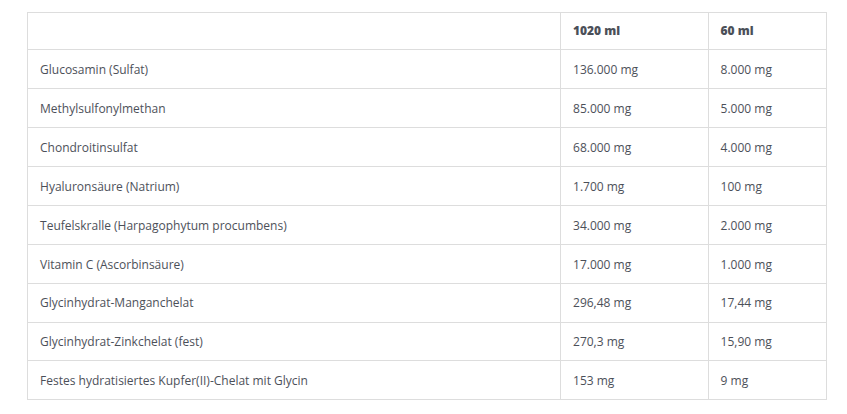Select Teufelskralle (Harpagophytum procumbens) text

(x=163, y=226)
